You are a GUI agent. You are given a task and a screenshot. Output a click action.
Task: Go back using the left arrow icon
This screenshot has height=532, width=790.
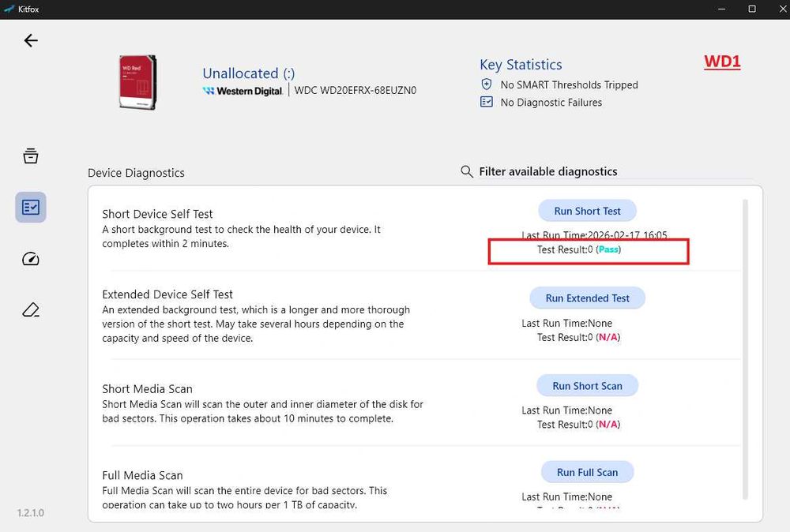[x=31, y=40]
